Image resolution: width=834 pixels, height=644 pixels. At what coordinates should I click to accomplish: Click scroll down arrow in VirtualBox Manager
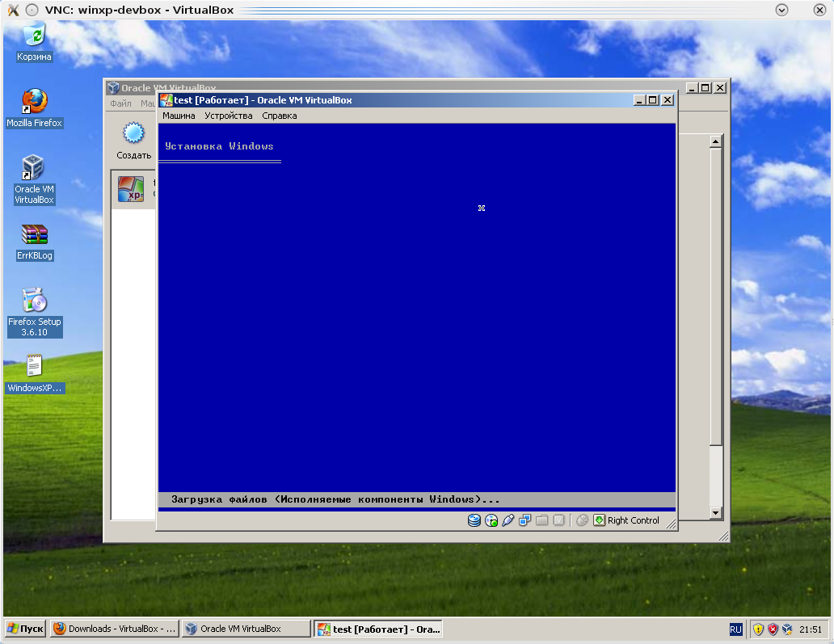[x=715, y=513]
